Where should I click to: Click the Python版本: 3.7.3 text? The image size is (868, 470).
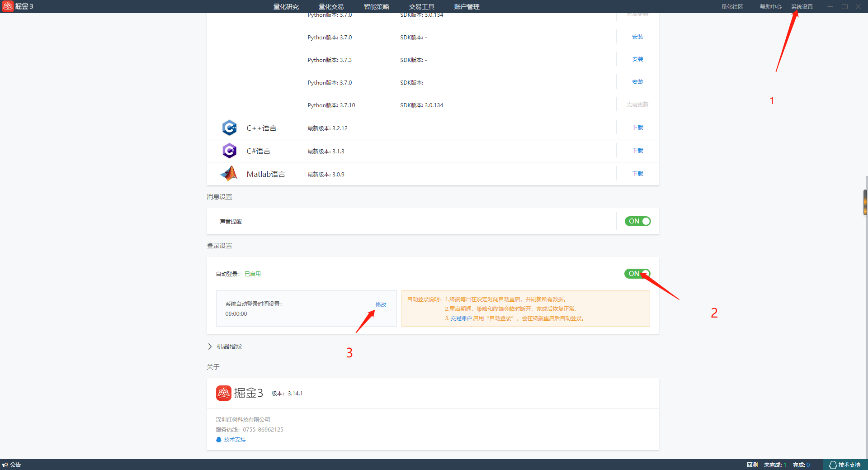point(330,60)
